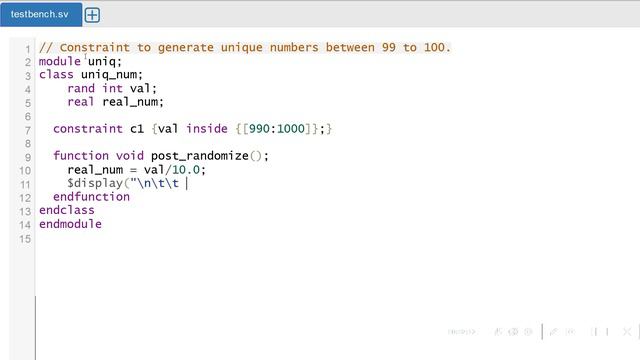
Task: Click 'function void post_randomize();' line
Action: click(x=161, y=156)
